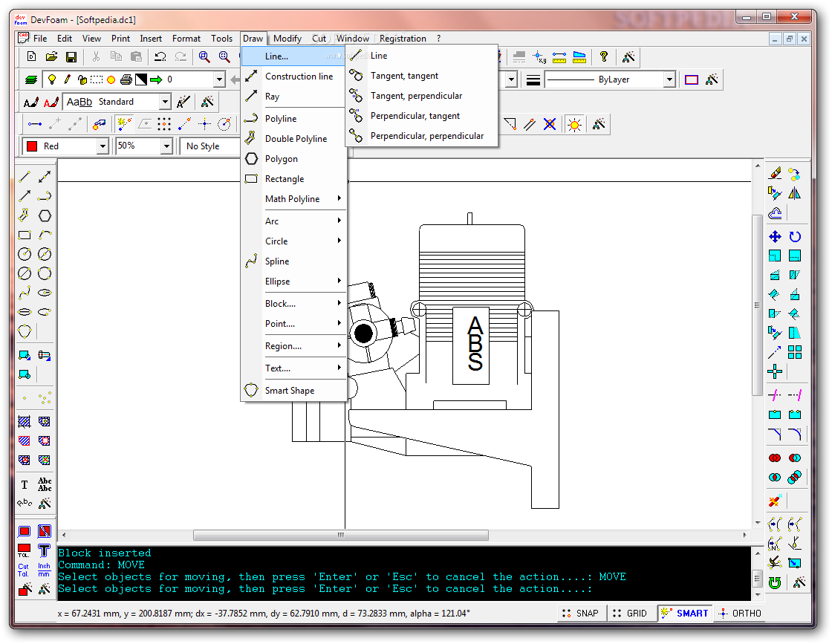The image size is (832, 644).
Task: Select the Rectangle tool in left toolbox
Action: pos(25,235)
